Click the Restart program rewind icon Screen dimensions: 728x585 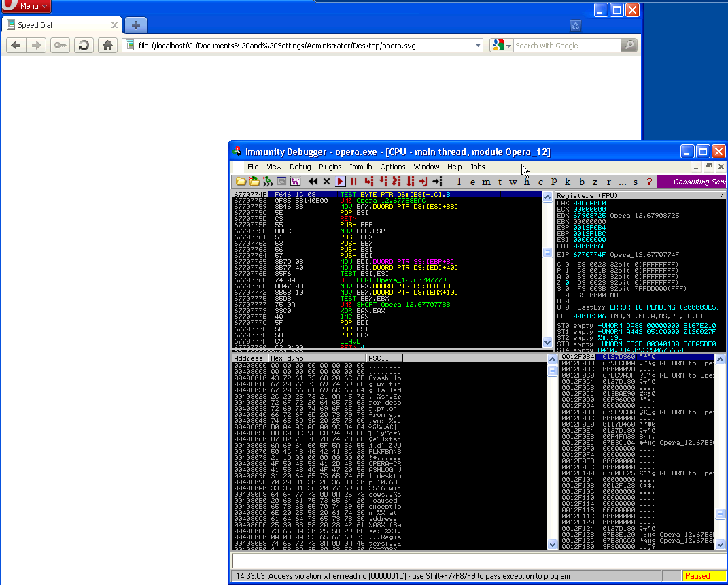313,182
